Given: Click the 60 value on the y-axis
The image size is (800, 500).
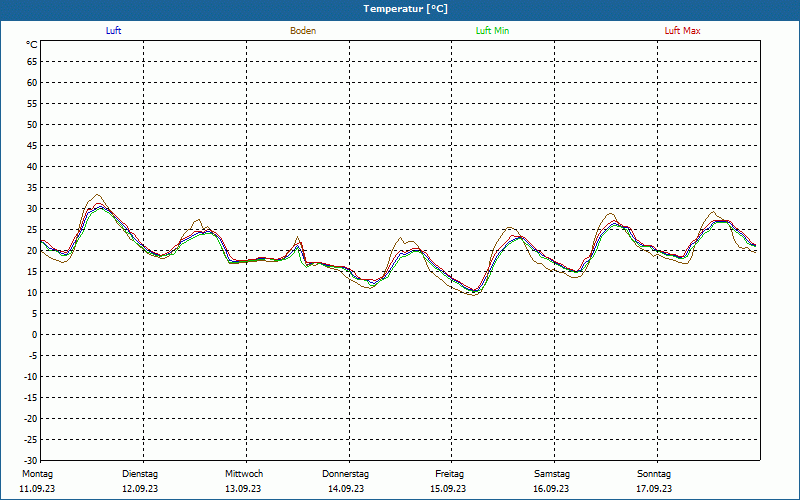Looking at the screenshot, I should point(32,83).
